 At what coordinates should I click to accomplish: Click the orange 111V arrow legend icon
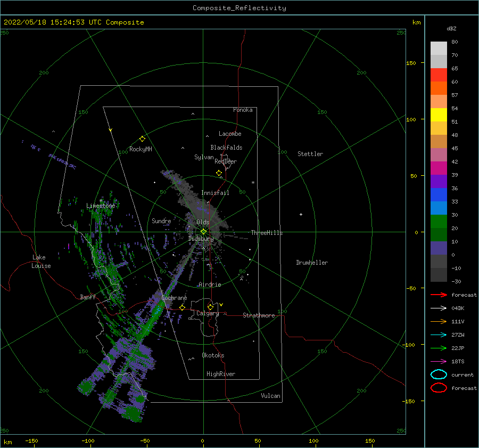[439, 322]
